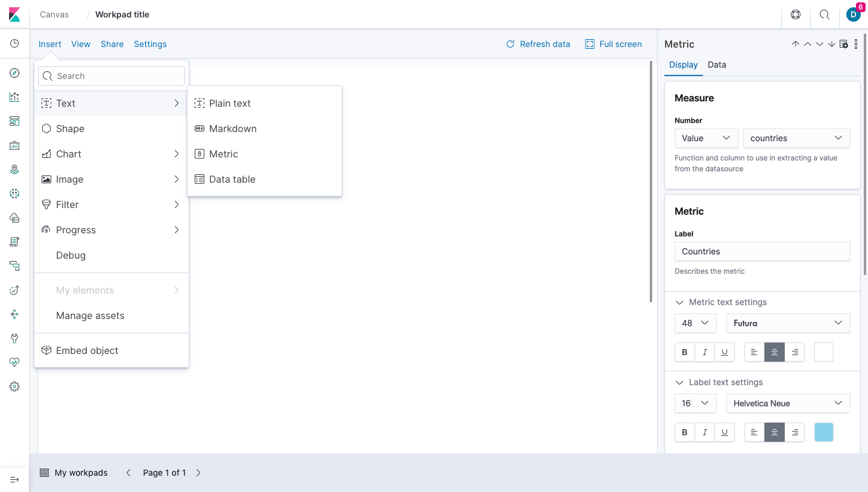Open label text blue color swatch
The height and width of the screenshot is (492, 868).
(824, 432)
